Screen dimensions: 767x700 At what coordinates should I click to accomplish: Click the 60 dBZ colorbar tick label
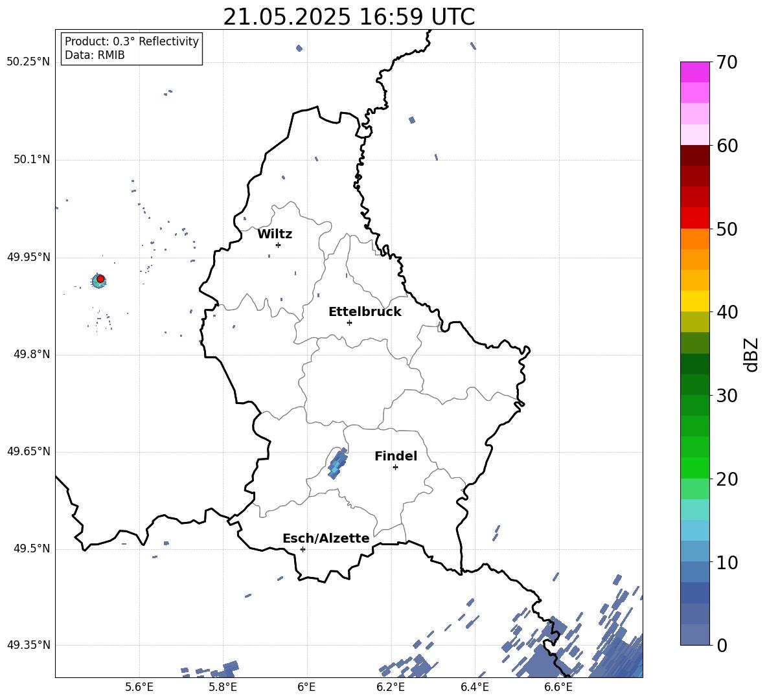[x=727, y=146]
